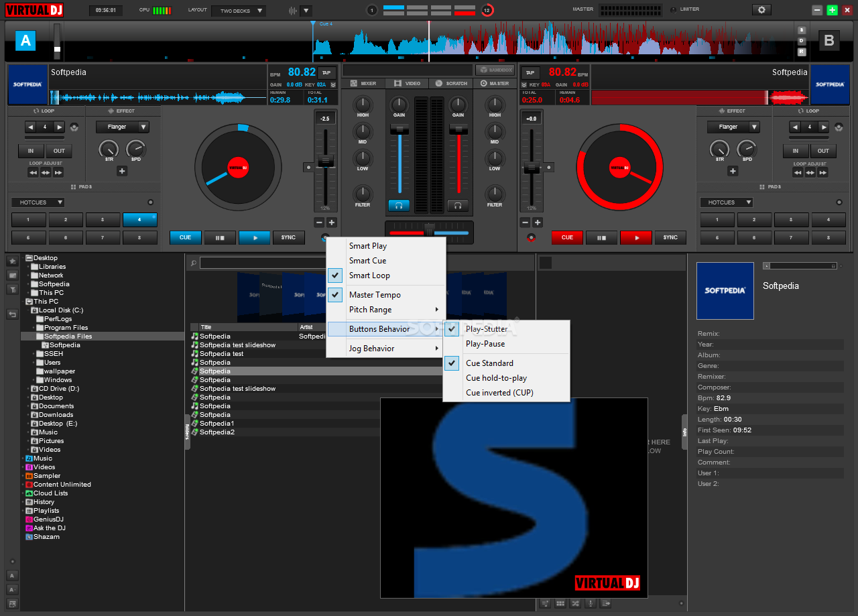This screenshot has height=616, width=858.
Task: Collapse the Local Disk (C:) tree node
Action: coord(29,310)
